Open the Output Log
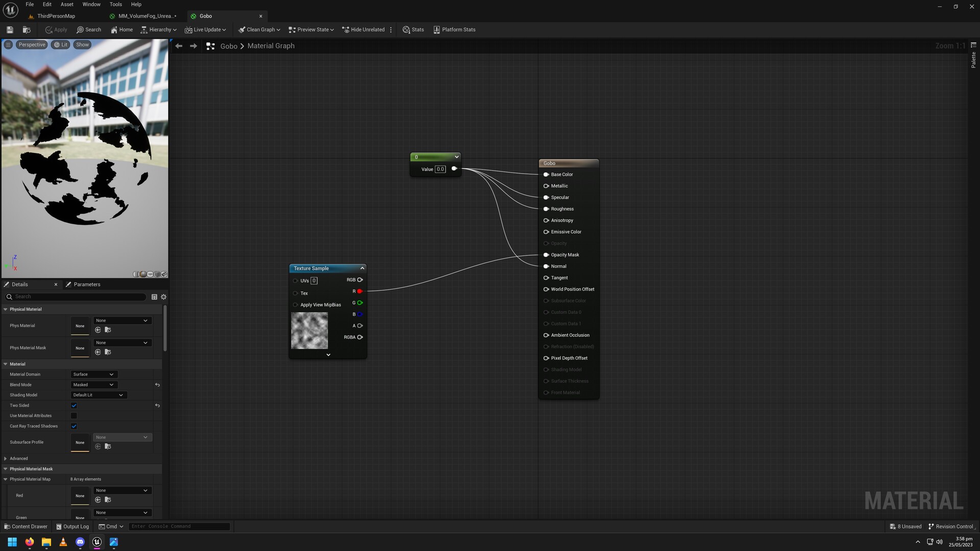This screenshot has width=980, height=551. point(72,526)
